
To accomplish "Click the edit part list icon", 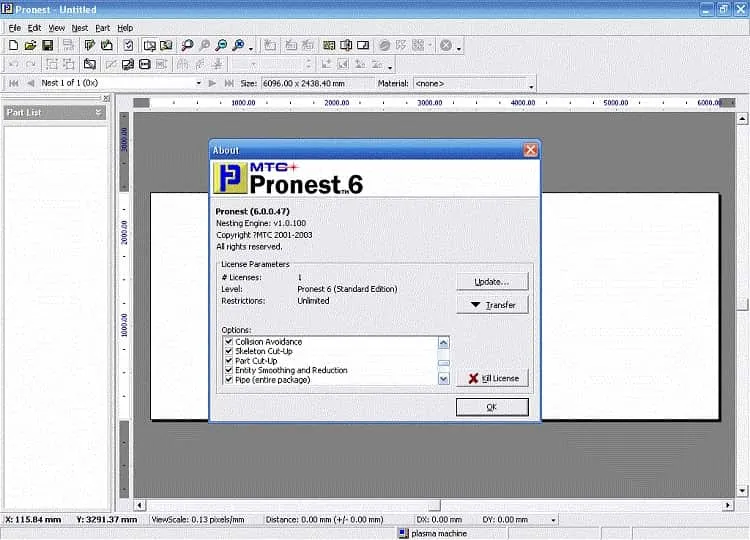I will [x=89, y=45].
